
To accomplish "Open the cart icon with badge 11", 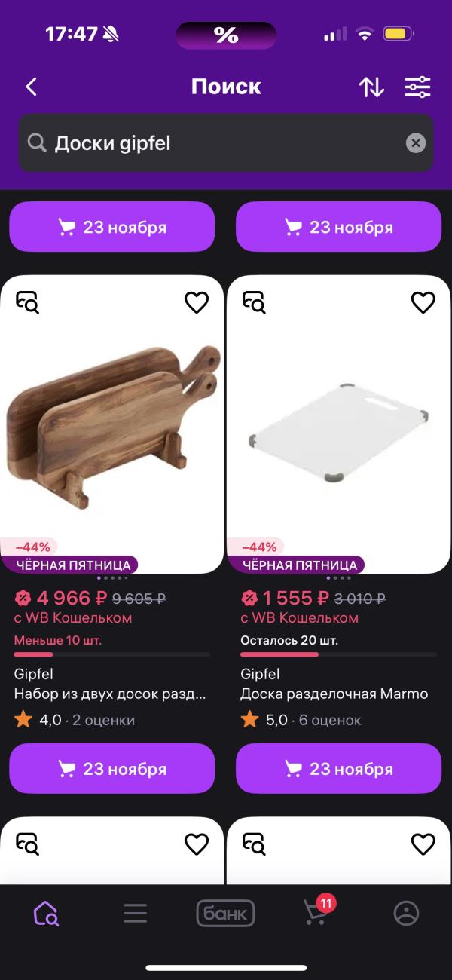I will [x=316, y=913].
